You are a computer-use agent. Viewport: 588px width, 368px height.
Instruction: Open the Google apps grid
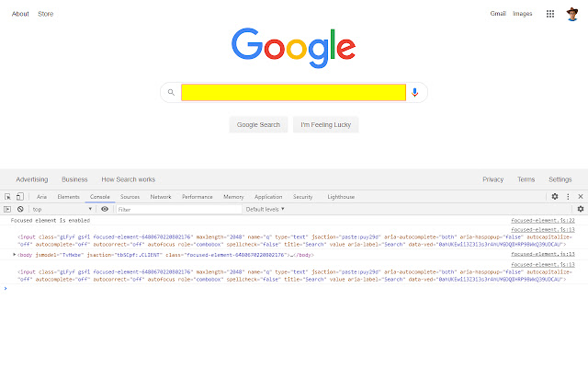[x=550, y=14]
